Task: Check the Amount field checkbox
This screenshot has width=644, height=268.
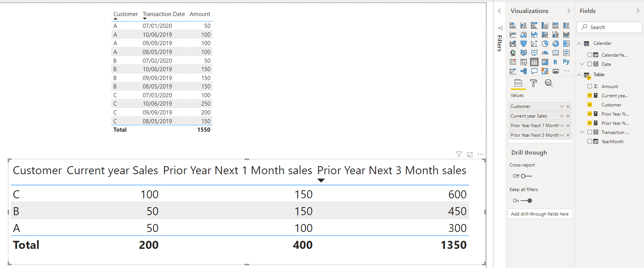Action: pos(590,86)
